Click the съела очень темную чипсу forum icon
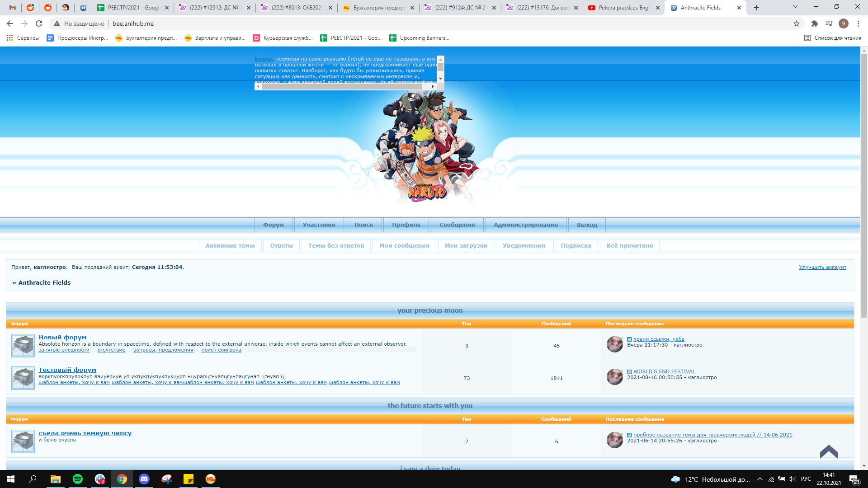 pos(23,441)
